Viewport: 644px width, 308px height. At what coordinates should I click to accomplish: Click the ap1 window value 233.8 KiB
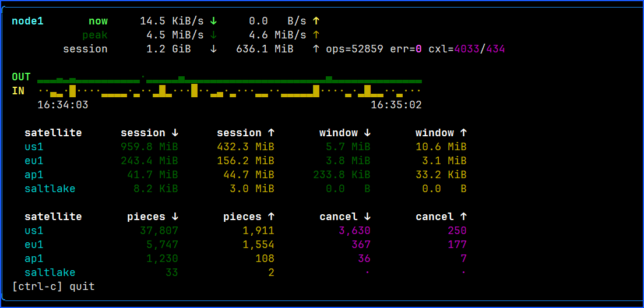[x=342, y=175]
